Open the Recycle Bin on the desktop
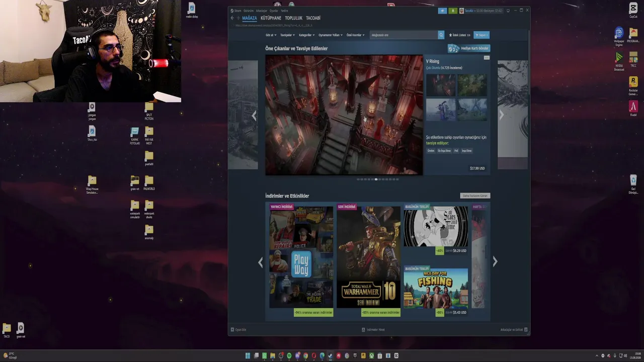The height and width of the screenshot is (362, 644). (x=633, y=184)
